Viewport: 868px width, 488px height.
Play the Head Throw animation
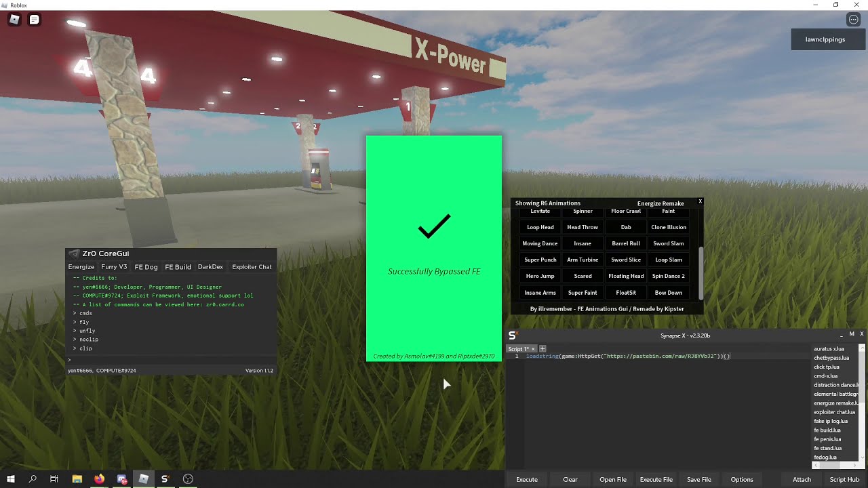point(583,227)
